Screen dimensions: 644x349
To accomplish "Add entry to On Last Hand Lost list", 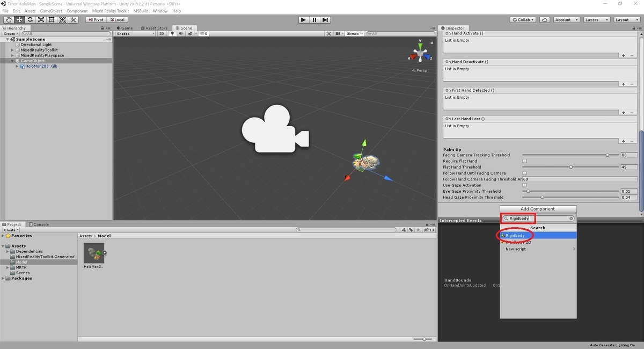I will click(623, 141).
